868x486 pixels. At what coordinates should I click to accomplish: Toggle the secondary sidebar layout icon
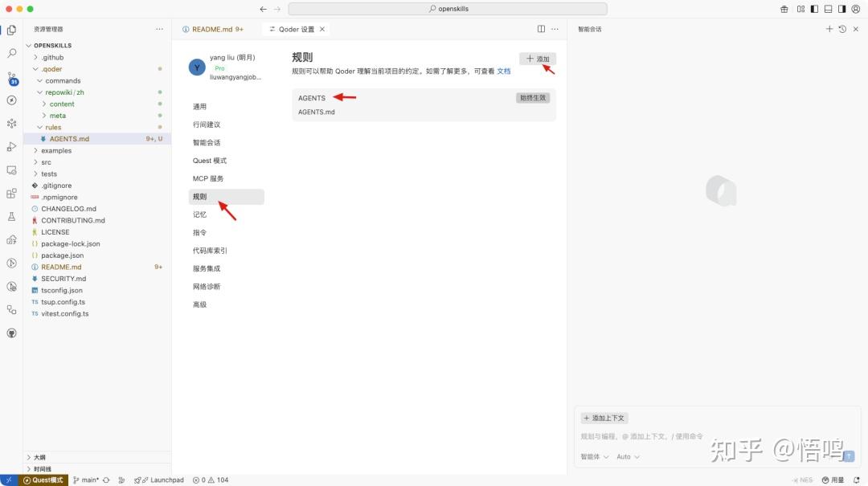(x=841, y=8)
